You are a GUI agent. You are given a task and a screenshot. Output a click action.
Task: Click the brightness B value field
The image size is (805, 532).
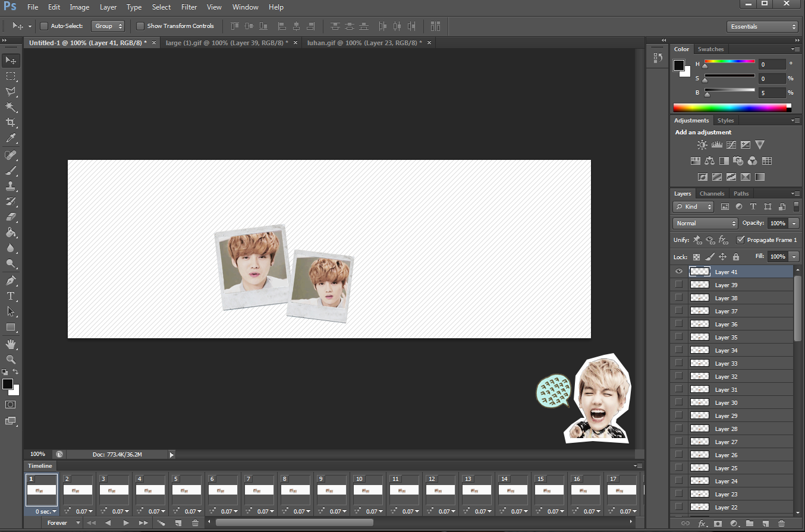click(771, 93)
